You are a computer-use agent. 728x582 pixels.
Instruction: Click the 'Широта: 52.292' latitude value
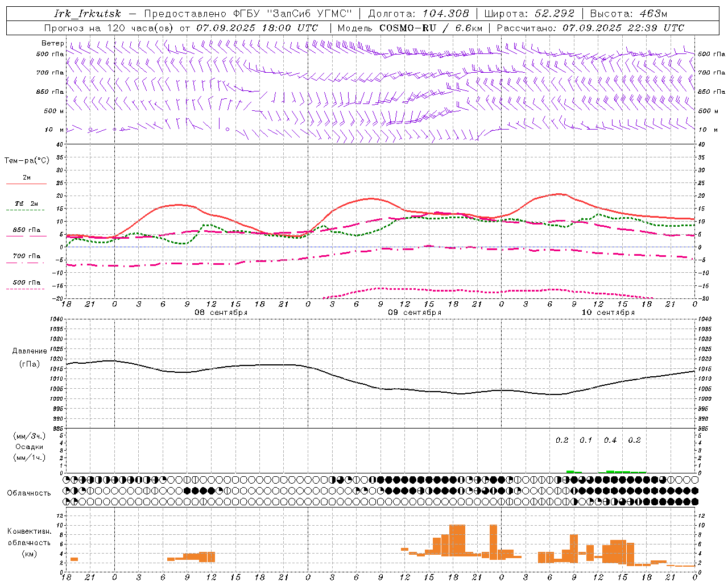tap(530, 14)
